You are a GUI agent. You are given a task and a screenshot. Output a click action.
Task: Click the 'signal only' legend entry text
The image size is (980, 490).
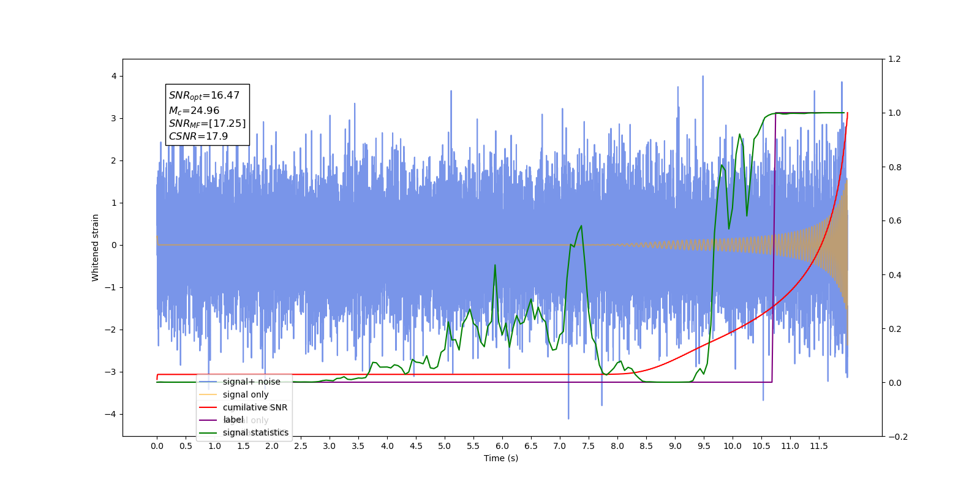point(246,394)
